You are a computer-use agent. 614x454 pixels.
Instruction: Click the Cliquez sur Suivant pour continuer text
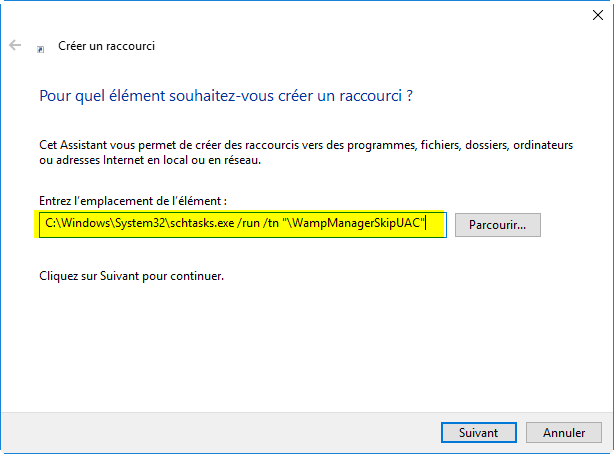(x=132, y=276)
